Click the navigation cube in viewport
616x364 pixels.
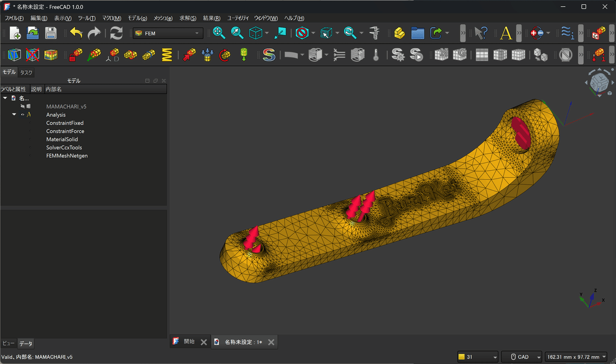599,82
